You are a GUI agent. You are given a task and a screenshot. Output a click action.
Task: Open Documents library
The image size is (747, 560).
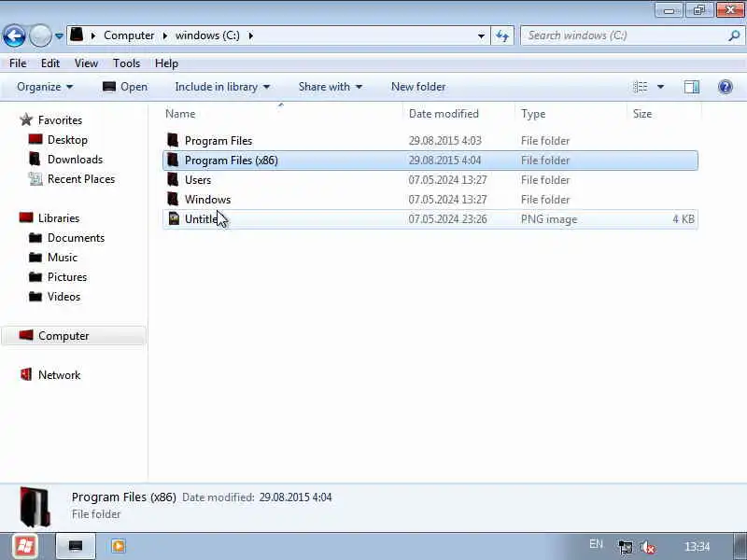pos(76,238)
